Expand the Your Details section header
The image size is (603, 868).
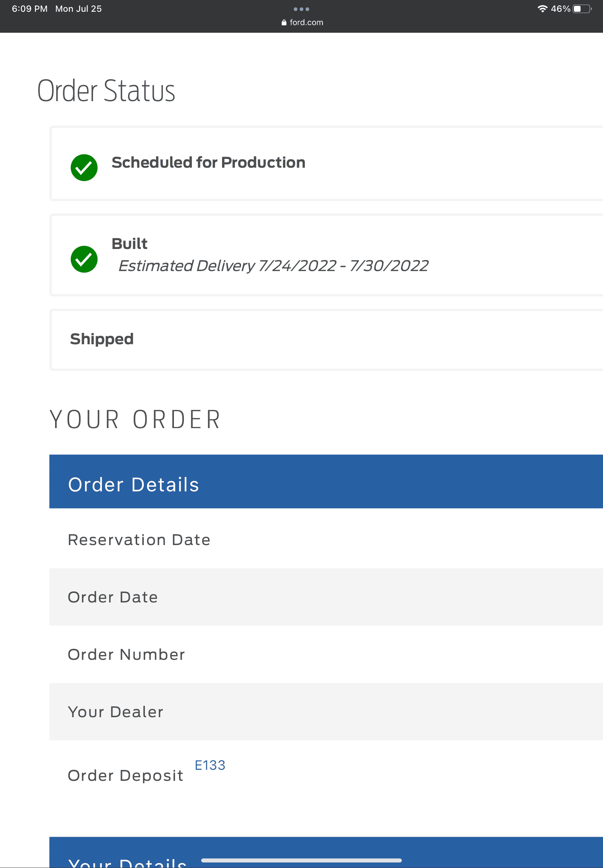pyautogui.click(x=326, y=854)
